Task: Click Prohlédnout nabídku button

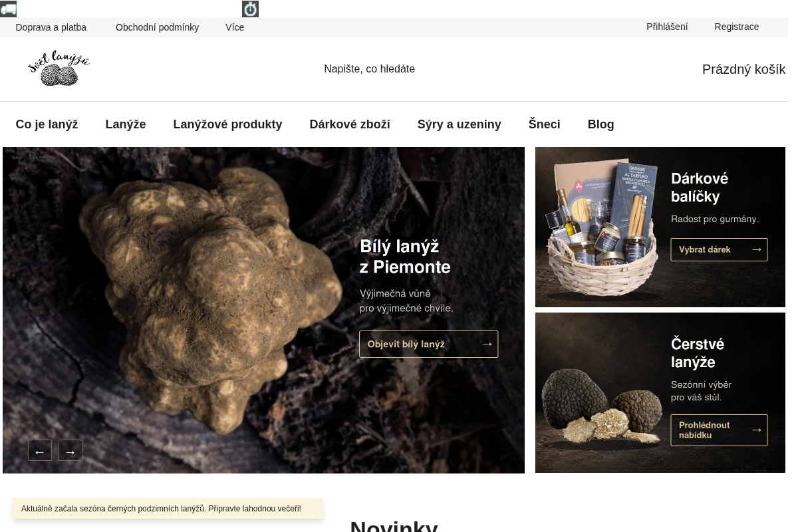Action: point(719,430)
